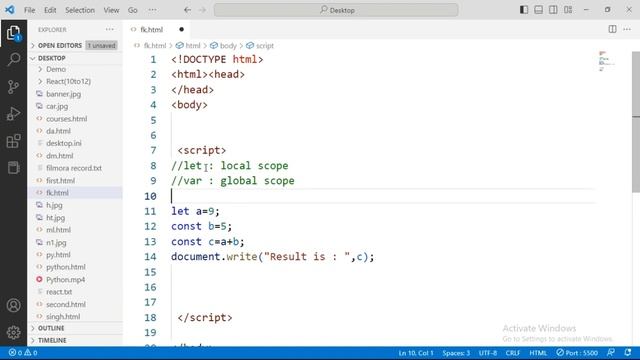This screenshot has width=640, height=360.
Task: Click the Desktop command center search box
Action: click(336, 10)
